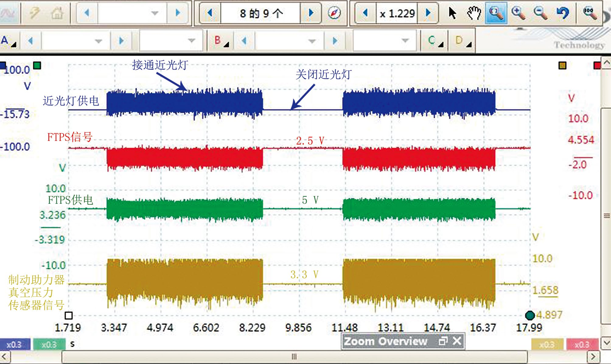611x364 pixels.
Task: Click the vertical scrollbar up arrow
Action: [x=606, y=63]
